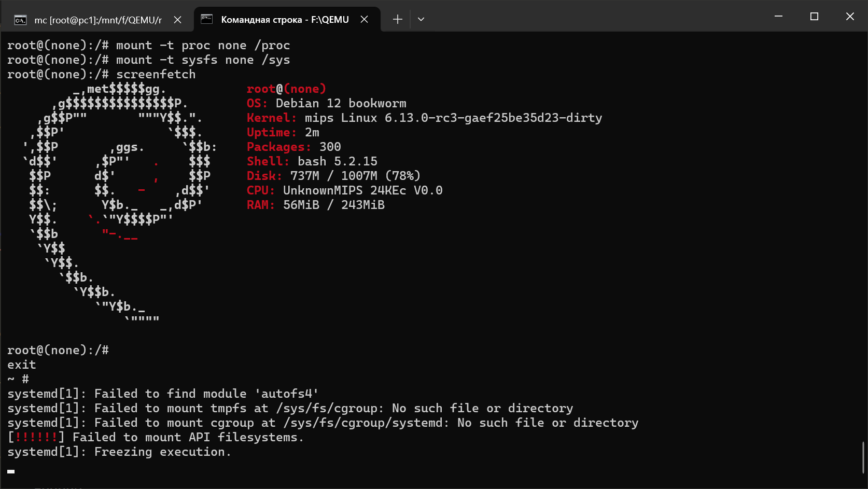The width and height of the screenshot is (868, 489).
Task: Switch to the mc [root@pc1] tab
Action: (x=97, y=20)
